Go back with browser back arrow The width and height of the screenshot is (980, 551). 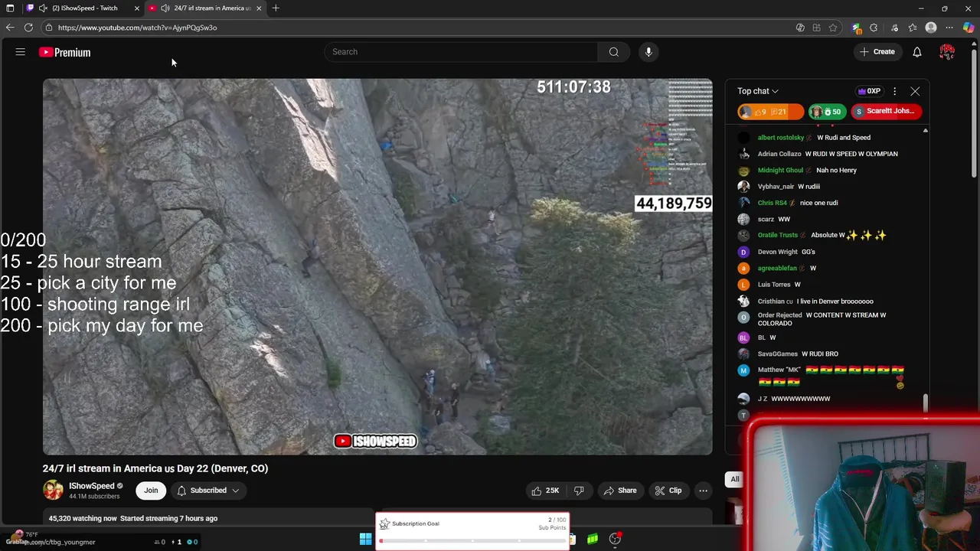point(10,28)
